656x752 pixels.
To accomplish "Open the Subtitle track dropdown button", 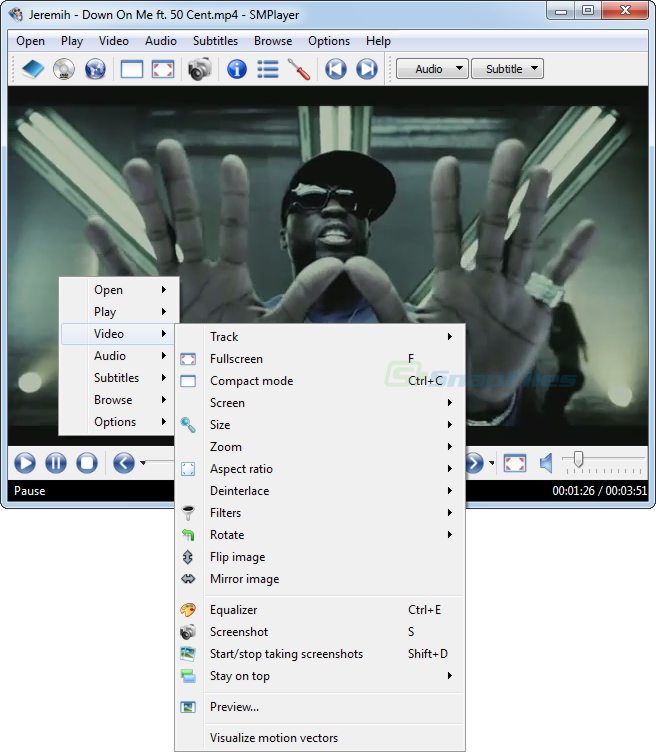I will pyautogui.click(x=507, y=69).
